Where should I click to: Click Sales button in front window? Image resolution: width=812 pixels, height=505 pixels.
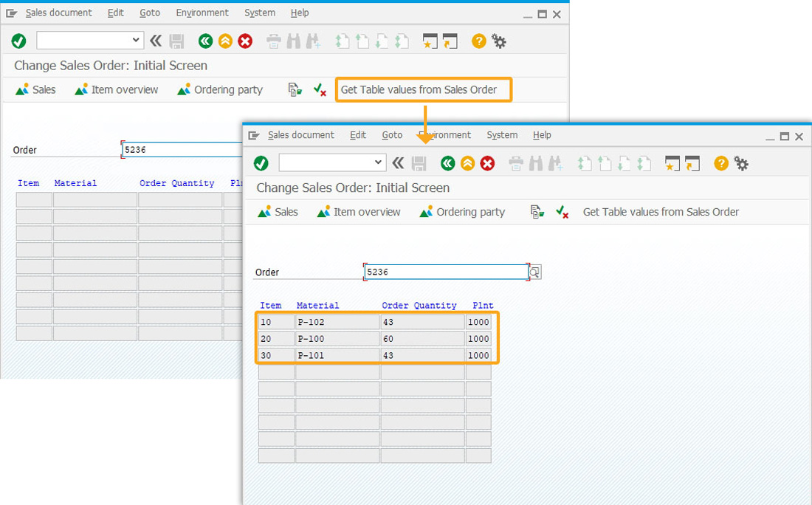click(x=278, y=212)
